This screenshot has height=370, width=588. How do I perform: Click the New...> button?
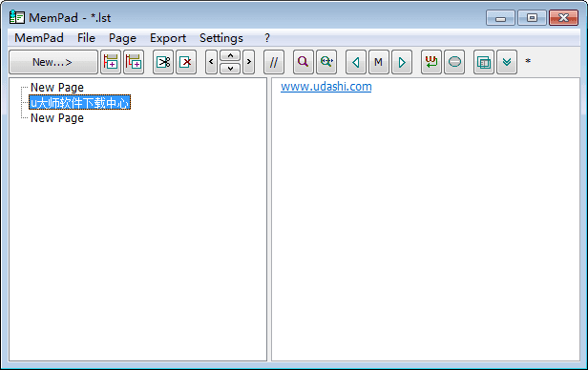tap(52, 62)
